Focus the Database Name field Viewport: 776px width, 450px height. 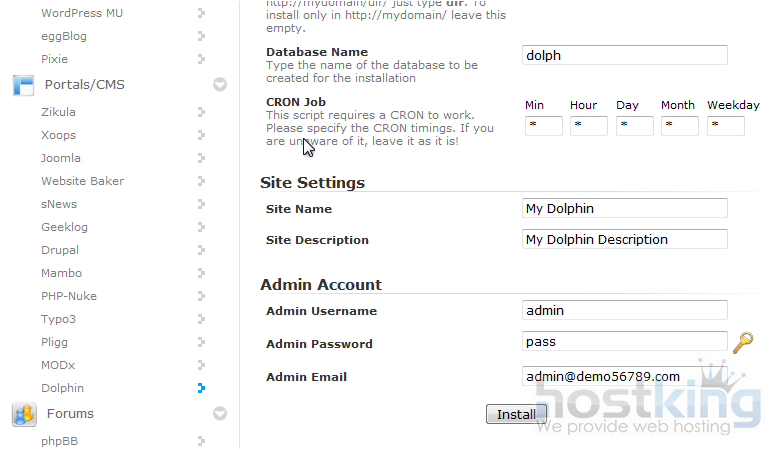(624, 56)
